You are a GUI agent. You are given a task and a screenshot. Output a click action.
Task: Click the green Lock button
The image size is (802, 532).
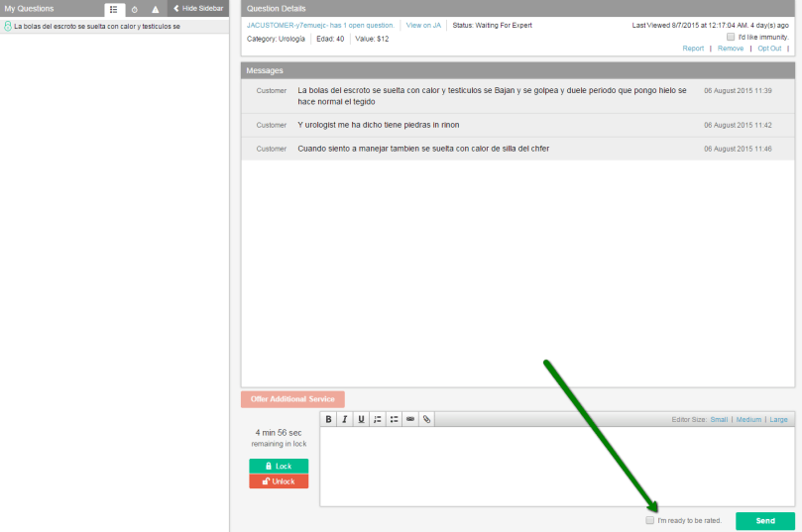(279, 466)
